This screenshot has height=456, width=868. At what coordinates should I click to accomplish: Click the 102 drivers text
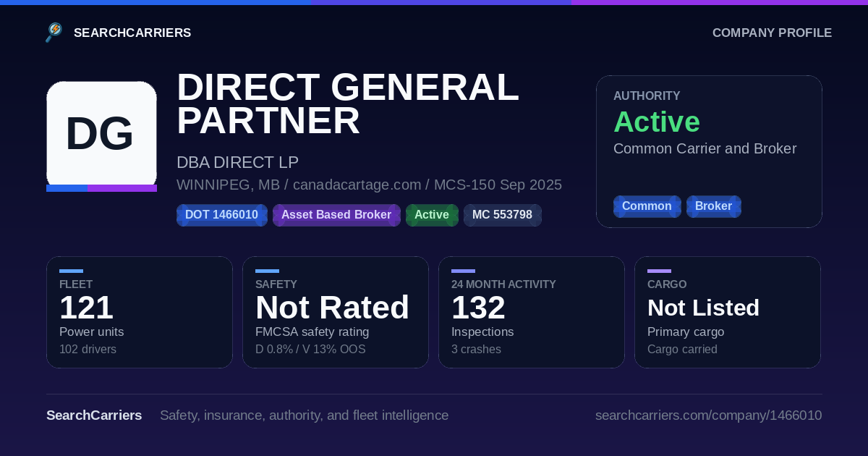88,349
